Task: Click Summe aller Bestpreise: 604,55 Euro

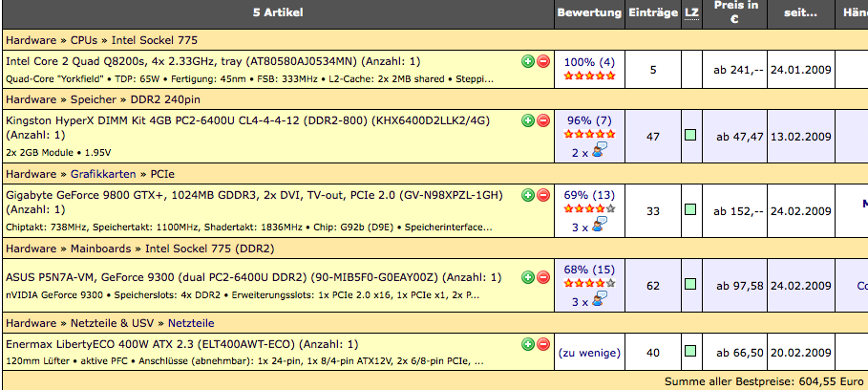Action: click(764, 381)
